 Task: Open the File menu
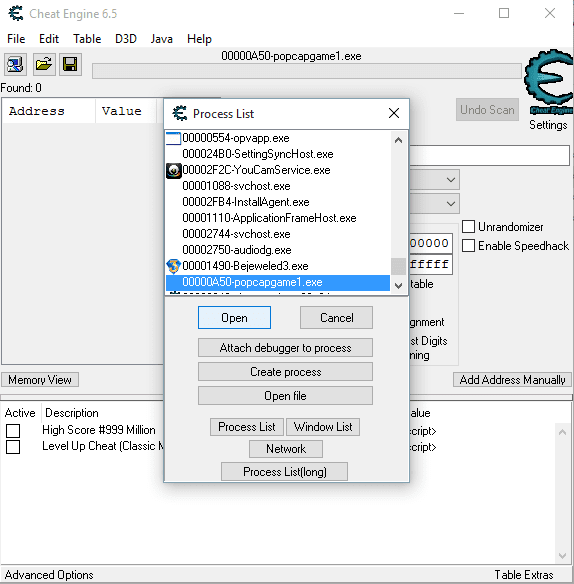click(16, 39)
